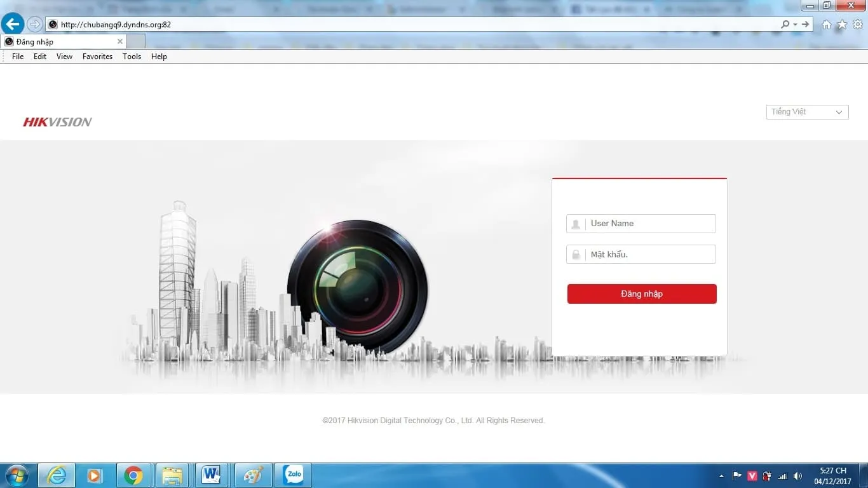Image resolution: width=868 pixels, height=488 pixels.
Task: Click the browser back navigation button
Action: coord(13,24)
